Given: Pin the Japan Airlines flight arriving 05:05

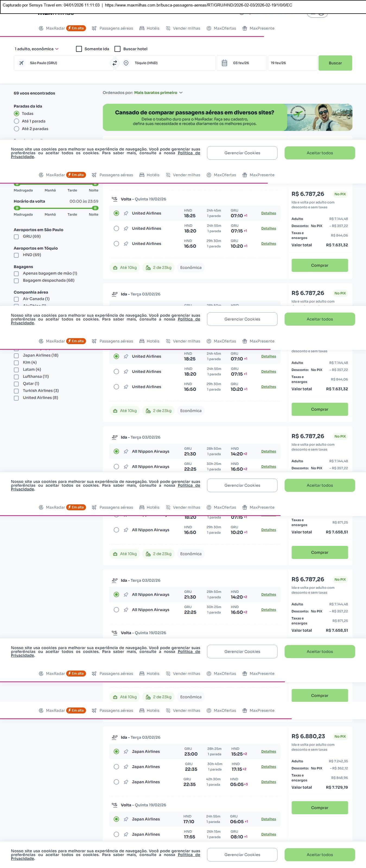Looking at the screenshot, I should [126, 782].
